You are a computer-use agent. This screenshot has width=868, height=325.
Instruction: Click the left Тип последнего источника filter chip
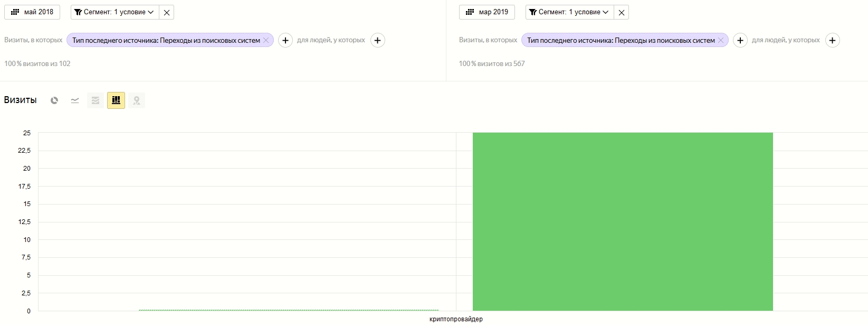point(166,40)
